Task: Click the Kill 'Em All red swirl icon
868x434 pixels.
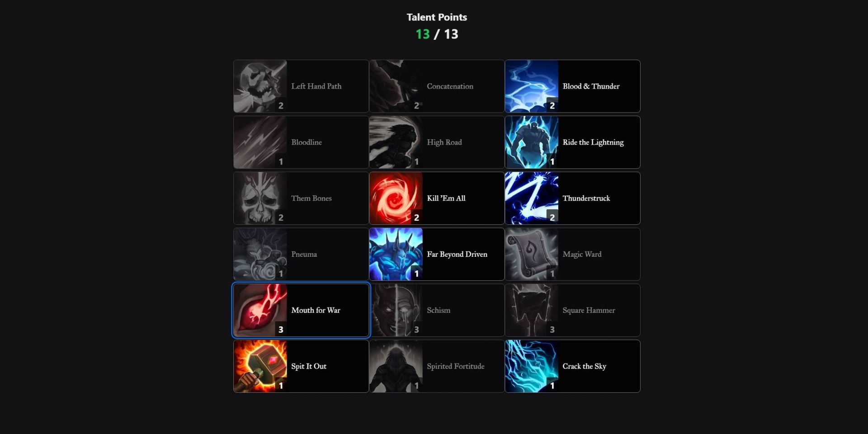Action: click(x=396, y=198)
